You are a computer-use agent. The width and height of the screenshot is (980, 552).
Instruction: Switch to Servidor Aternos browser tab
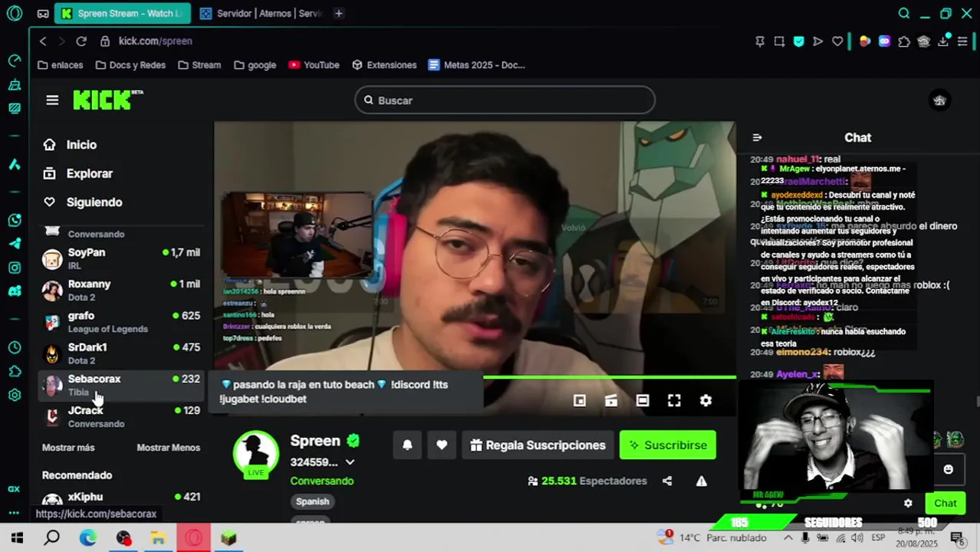pyautogui.click(x=261, y=13)
